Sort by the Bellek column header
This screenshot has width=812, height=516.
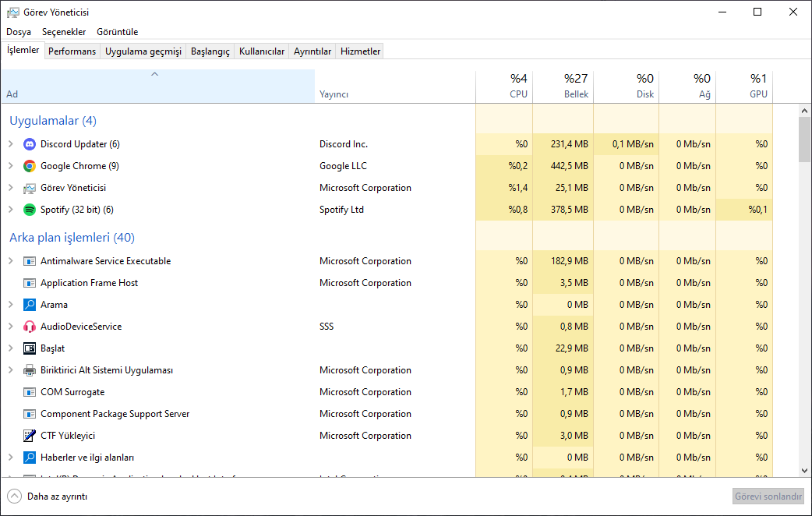pos(563,87)
